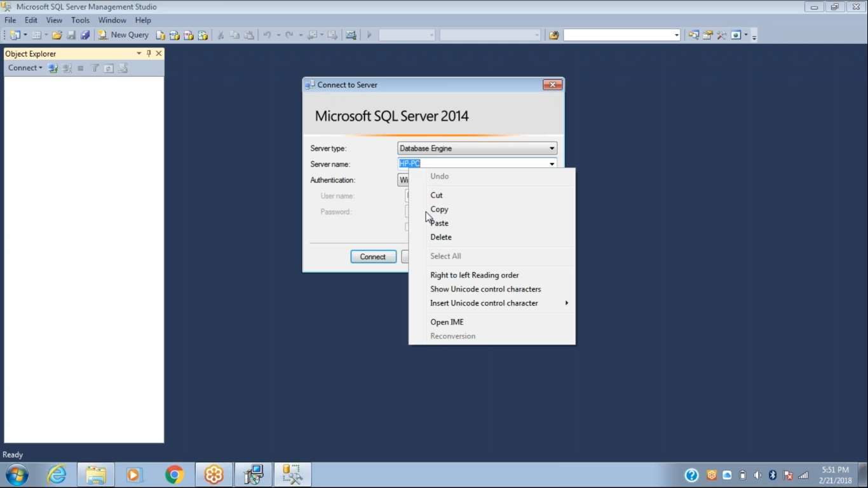868x488 pixels.
Task: Choose Delete from the context menu
Action: click(x=492, y=237)
